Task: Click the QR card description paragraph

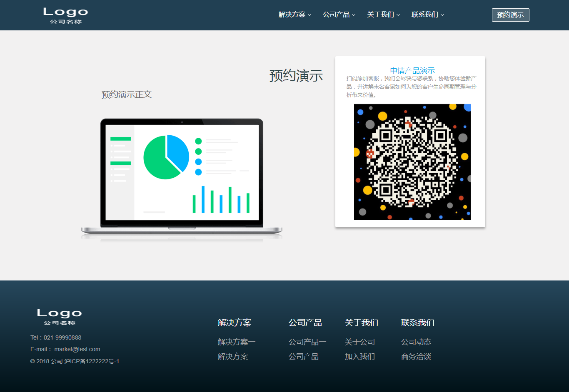Action: [x=412, y=87]
